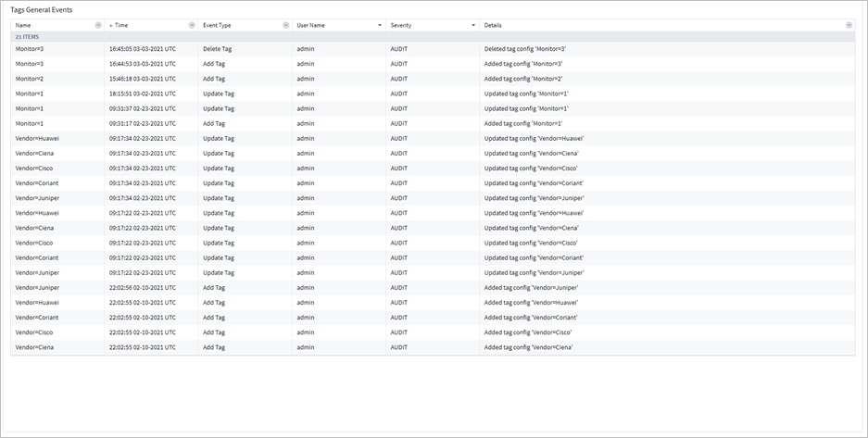Screen dimensions: 868x438
Task: Click Vendor=Cisco name in 09:17:22 row
Action: (x=34, y=243)
